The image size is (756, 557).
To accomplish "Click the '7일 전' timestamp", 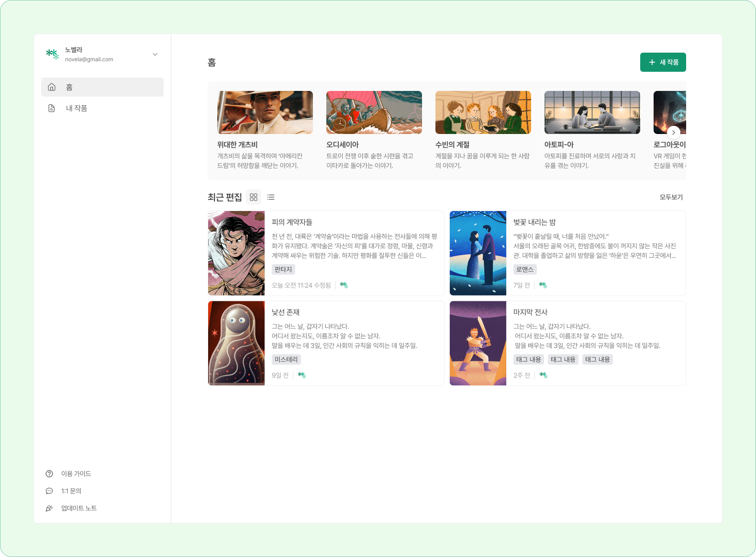I will 522,285.
